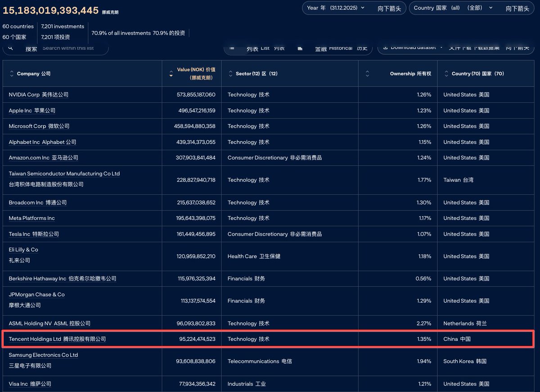Click ASML ownership 2.27%
The width and height of the screenshot is (540, 392).
pyautogui.click(x=424, y=324)
